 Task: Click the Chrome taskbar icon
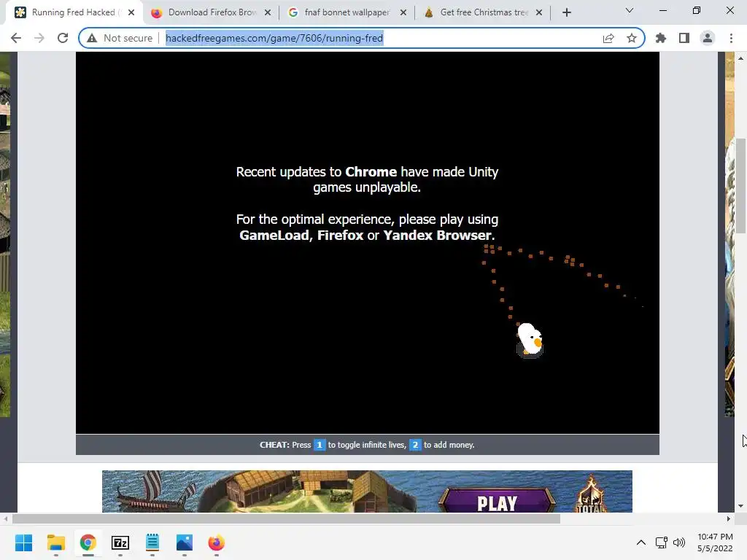[x=88, y=542]
